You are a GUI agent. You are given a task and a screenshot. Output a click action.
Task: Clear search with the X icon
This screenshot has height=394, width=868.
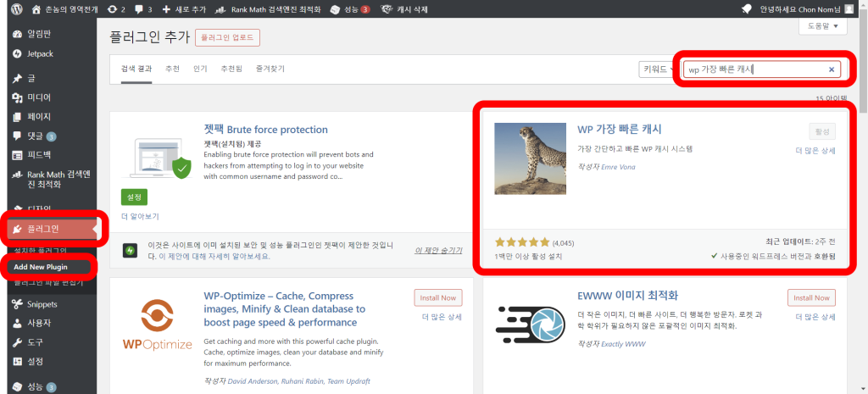tap(831, 69)
